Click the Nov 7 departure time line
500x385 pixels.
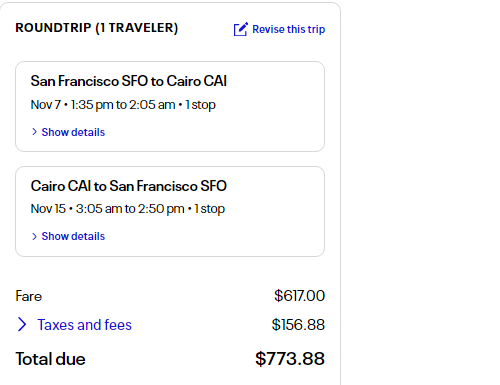123,105
